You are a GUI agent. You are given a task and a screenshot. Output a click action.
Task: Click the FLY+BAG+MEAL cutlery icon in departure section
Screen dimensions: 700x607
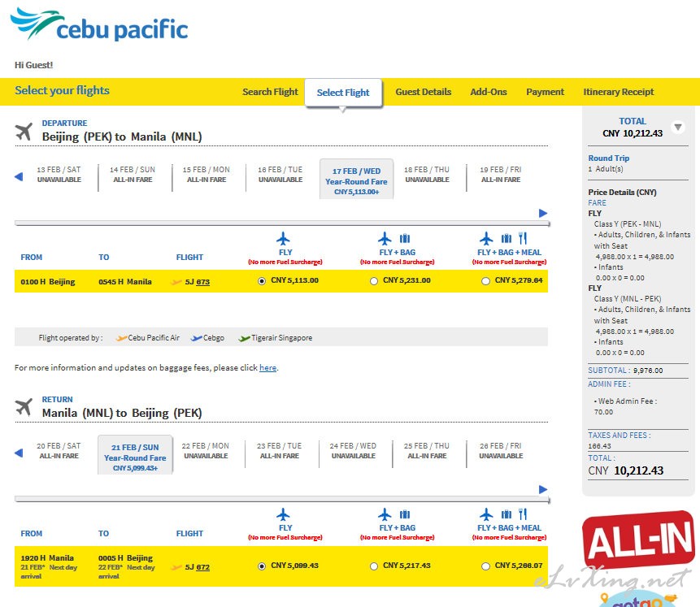coord(523,238)
